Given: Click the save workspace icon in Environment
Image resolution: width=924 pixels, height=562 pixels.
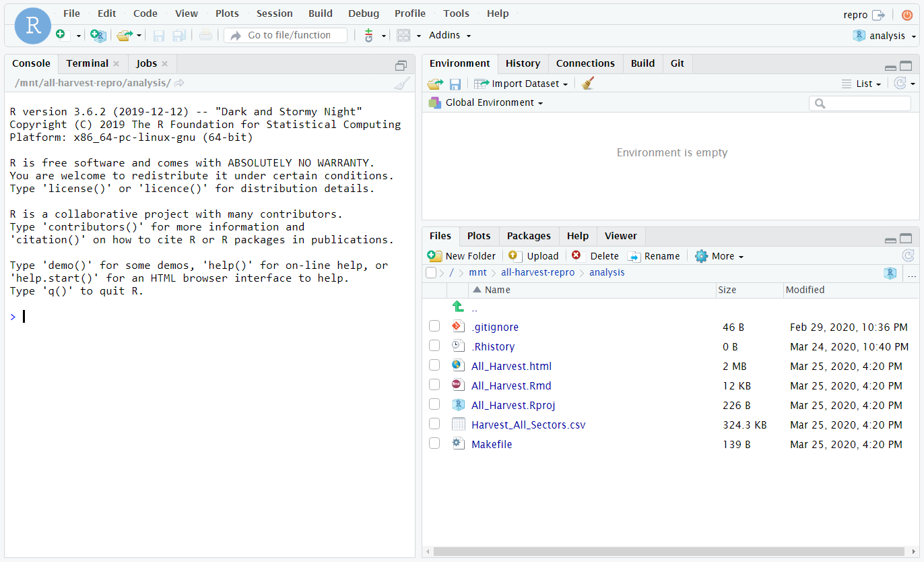Looking at the screenshot, I should [455, 84].
